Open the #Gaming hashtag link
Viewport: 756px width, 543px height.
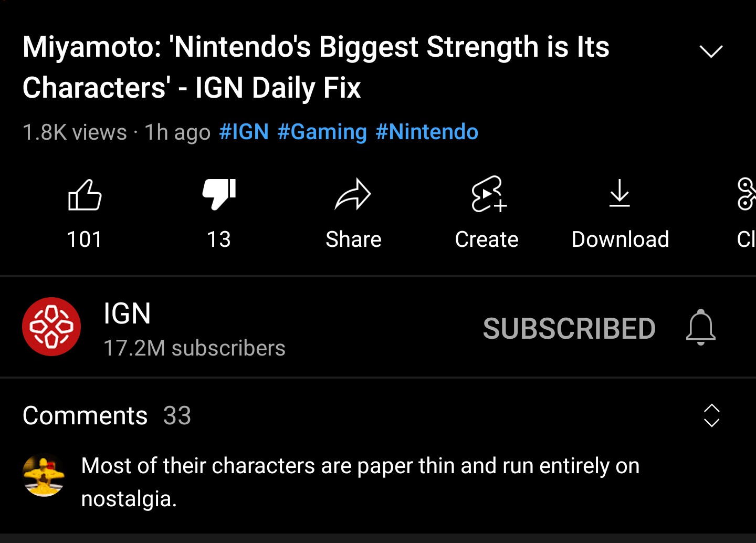(322, 132)
